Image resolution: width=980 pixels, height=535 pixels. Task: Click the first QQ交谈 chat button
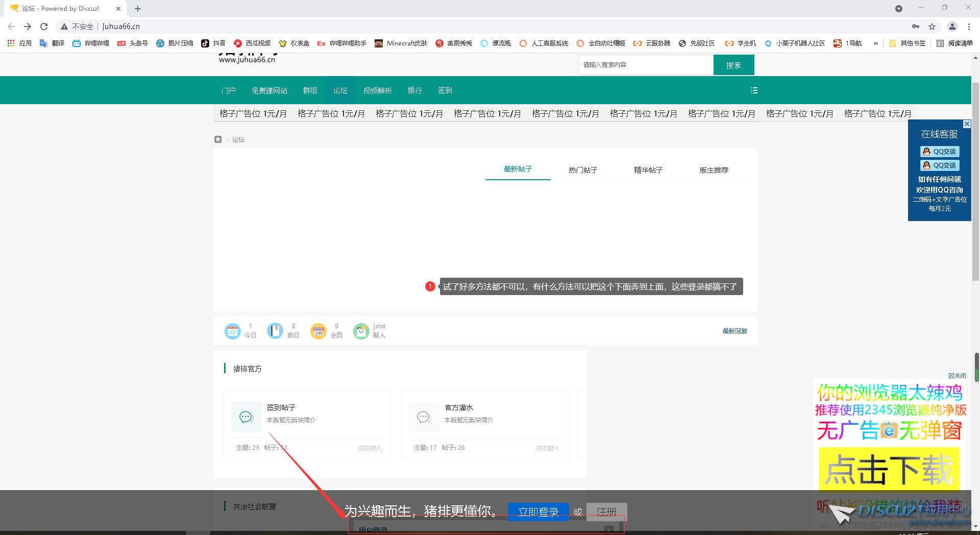coord(940,152)
